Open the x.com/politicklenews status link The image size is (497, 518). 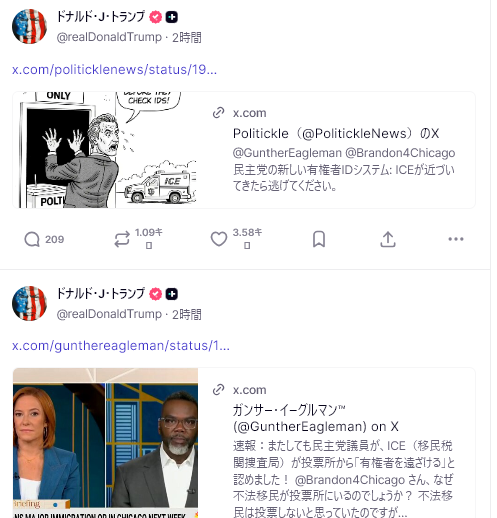tap(114, 70)
